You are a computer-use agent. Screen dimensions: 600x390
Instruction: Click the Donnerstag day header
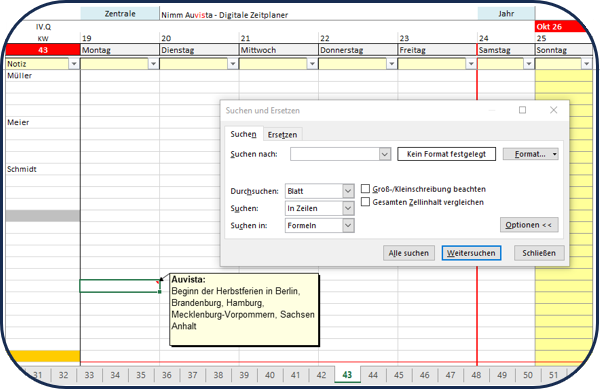(x=358, y=50)
